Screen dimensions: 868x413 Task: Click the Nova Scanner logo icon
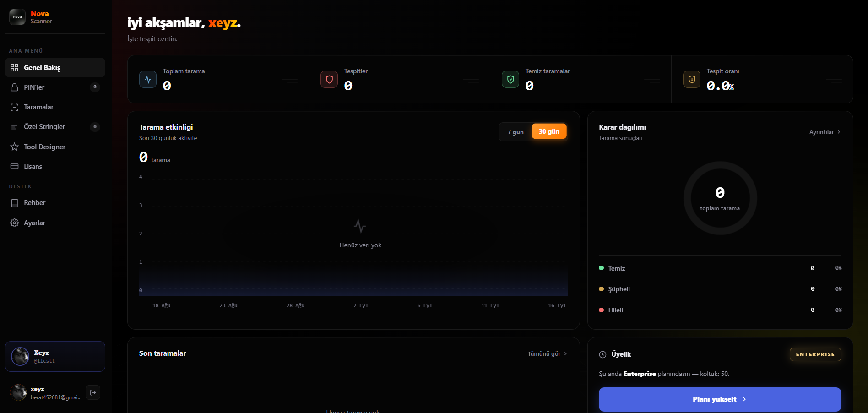[17, 17]
